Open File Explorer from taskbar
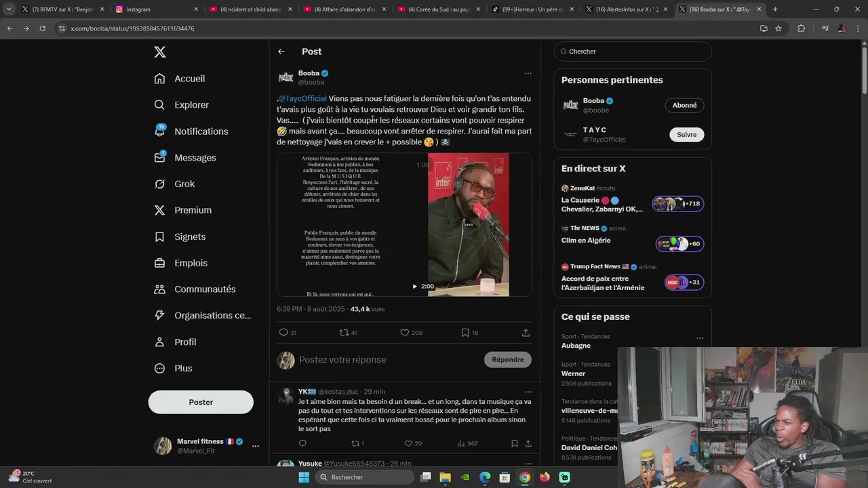Viewport: 868px width, 488px height. tap(445, 477)
